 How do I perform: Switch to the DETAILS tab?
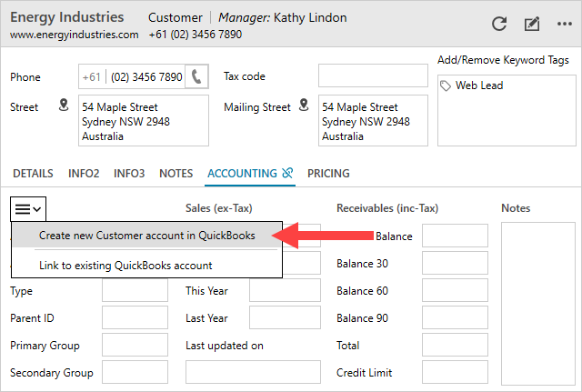click(x=33, y=173)
